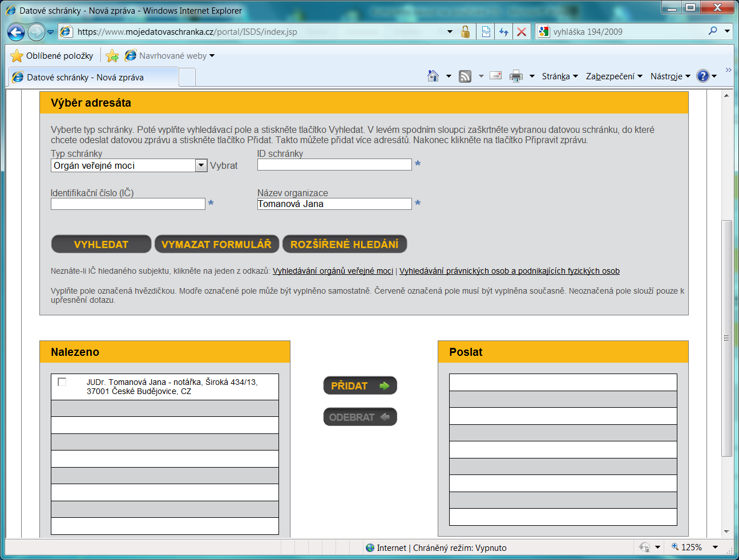Click the VYMAZAT FORMULÁŘ button
The width and height of the screenshot is (739, 560).
pyautogui.click(x=217, y=244)
